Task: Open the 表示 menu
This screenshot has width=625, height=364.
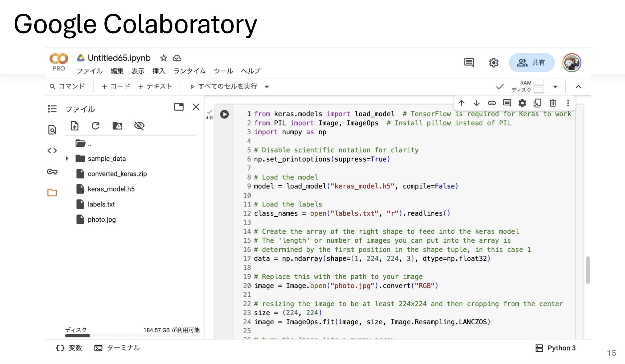Action: [x=138, y=71]
